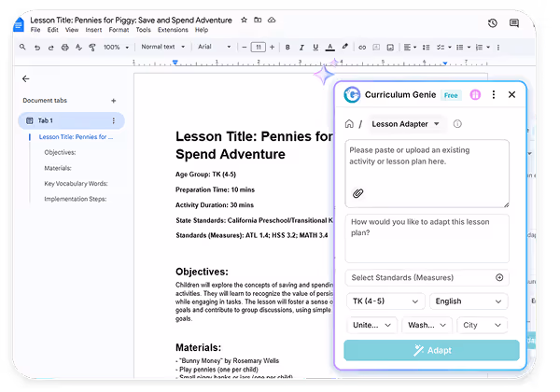Click the Curriculum Genie home icon
Viewport: 560px width, 392px height.
349,124
